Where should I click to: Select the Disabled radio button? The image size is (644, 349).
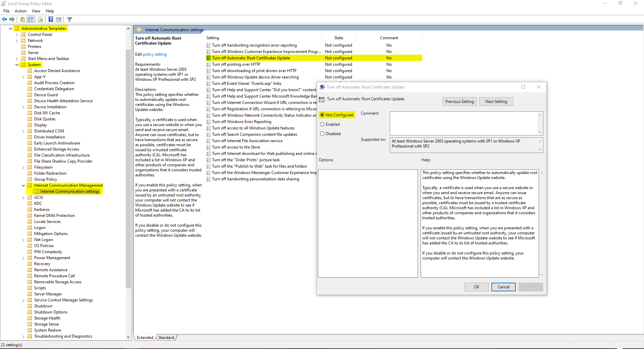pos(322,134)
